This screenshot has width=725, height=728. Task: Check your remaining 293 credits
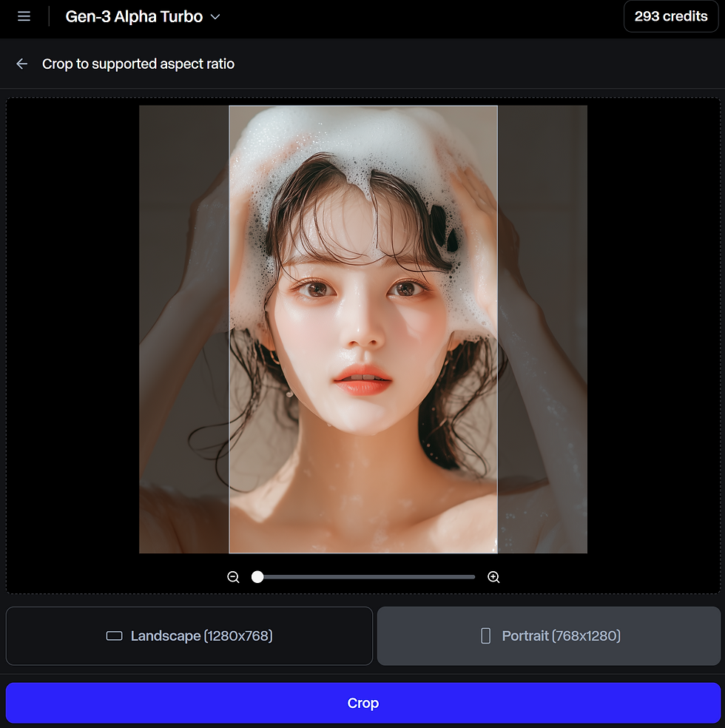point(670,16)
